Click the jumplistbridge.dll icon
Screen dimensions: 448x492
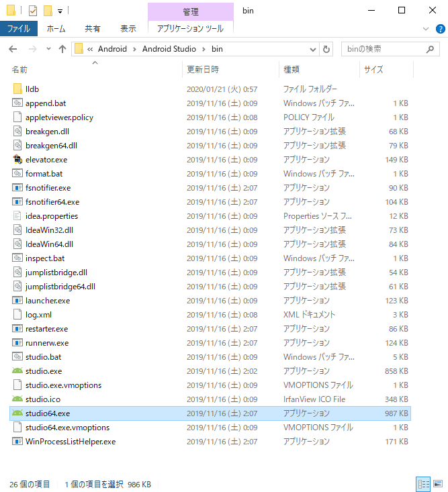point(17,272)
